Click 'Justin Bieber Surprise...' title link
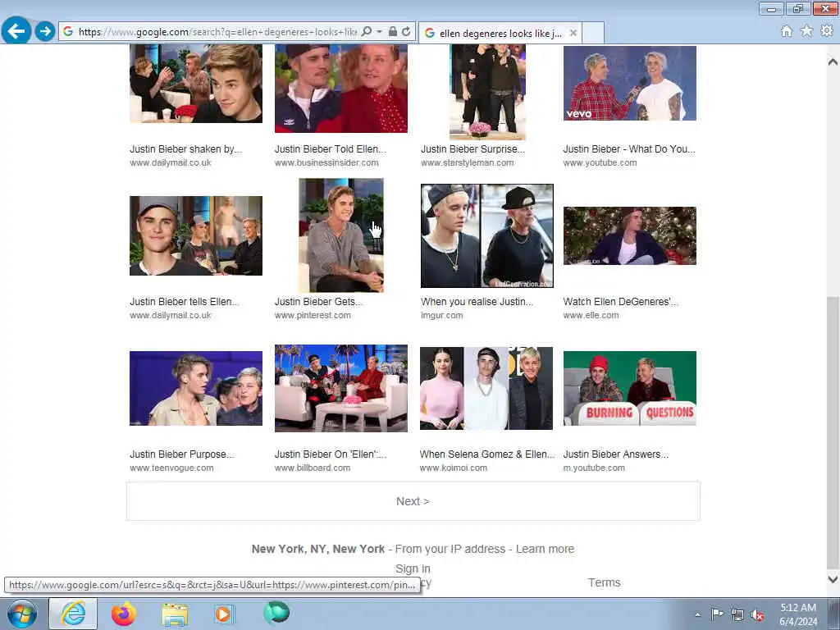This screenshot has height=630, width=840. tap(473, 149)
